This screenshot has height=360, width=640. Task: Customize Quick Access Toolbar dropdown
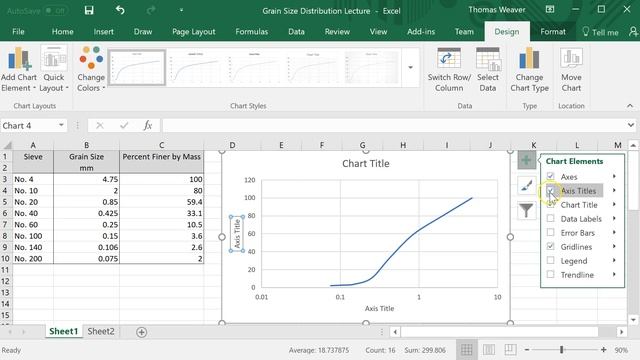click(x=181, y=10)
